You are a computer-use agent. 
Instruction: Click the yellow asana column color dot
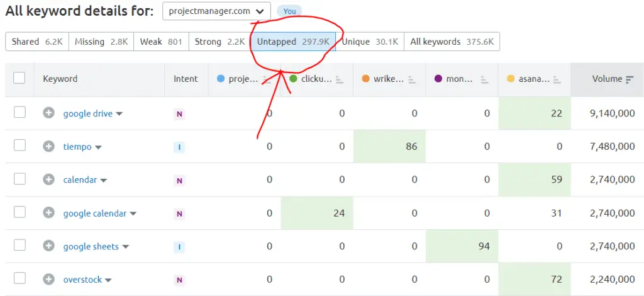(x=511, y=79)
